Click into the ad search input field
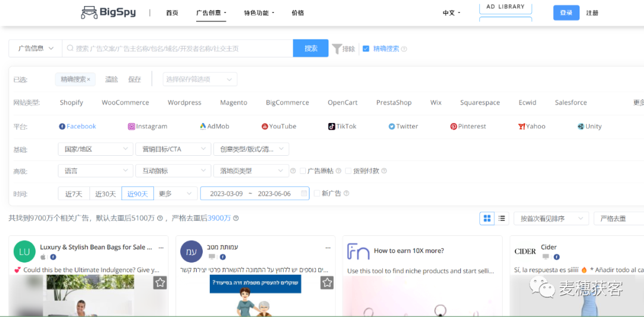This screenshot has height=317, width=644. (x=178, y=48)
